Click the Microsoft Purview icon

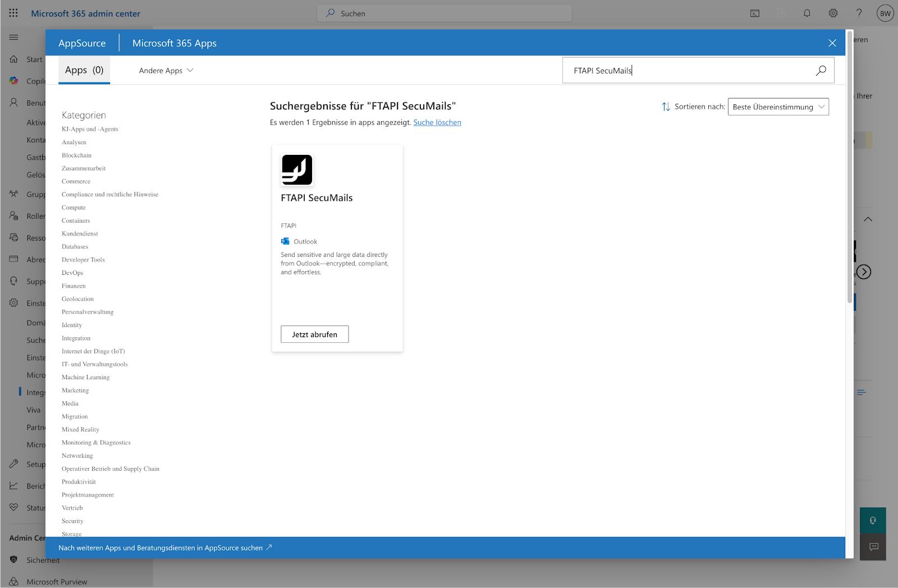pos(13,582)
